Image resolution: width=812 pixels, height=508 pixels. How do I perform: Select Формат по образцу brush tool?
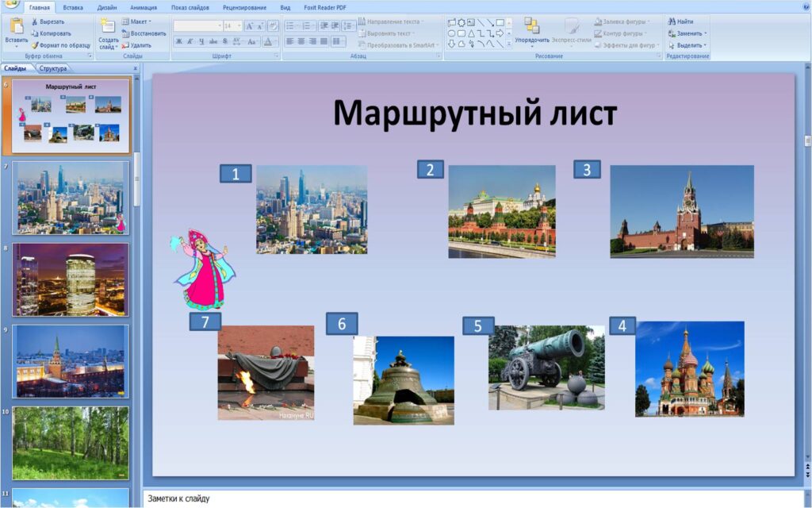[36, 45]
